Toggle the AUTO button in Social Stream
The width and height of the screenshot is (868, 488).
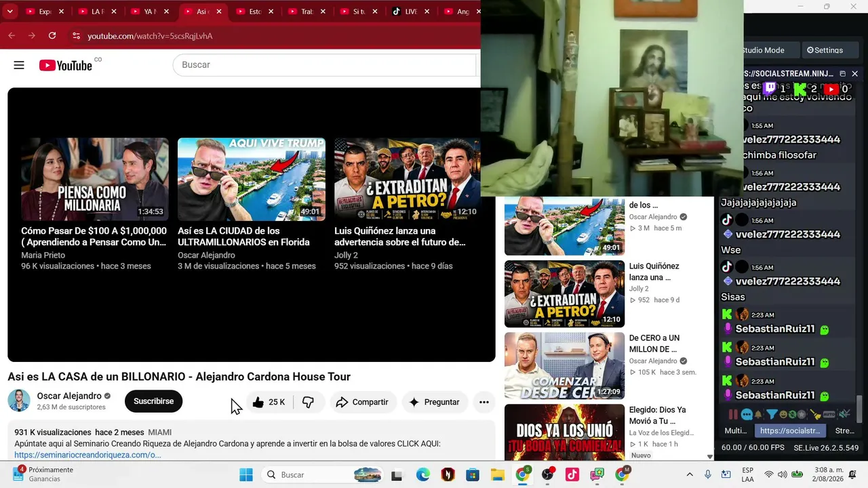coord(829,414)
